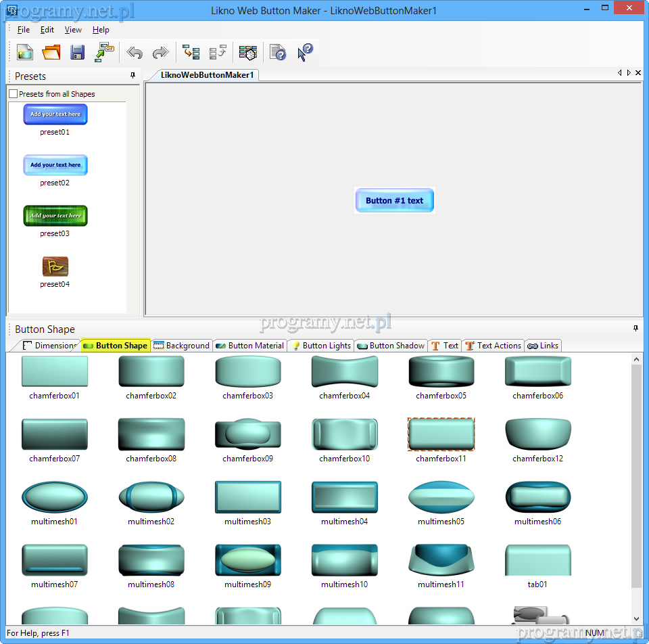Viewport: 649px width, 644px height.
Task: Switch to the Button Material tab
Action: coord(249,346)
